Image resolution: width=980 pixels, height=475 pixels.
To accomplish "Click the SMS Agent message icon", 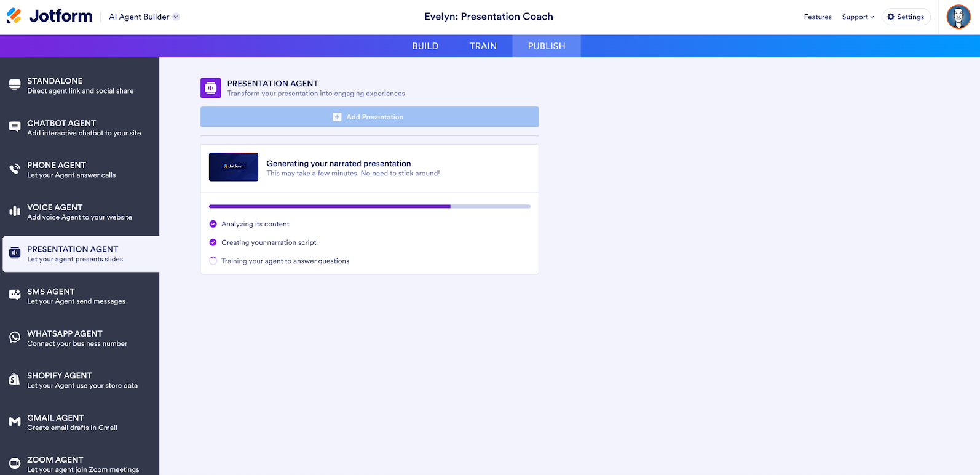I will (x=15, y=295).
